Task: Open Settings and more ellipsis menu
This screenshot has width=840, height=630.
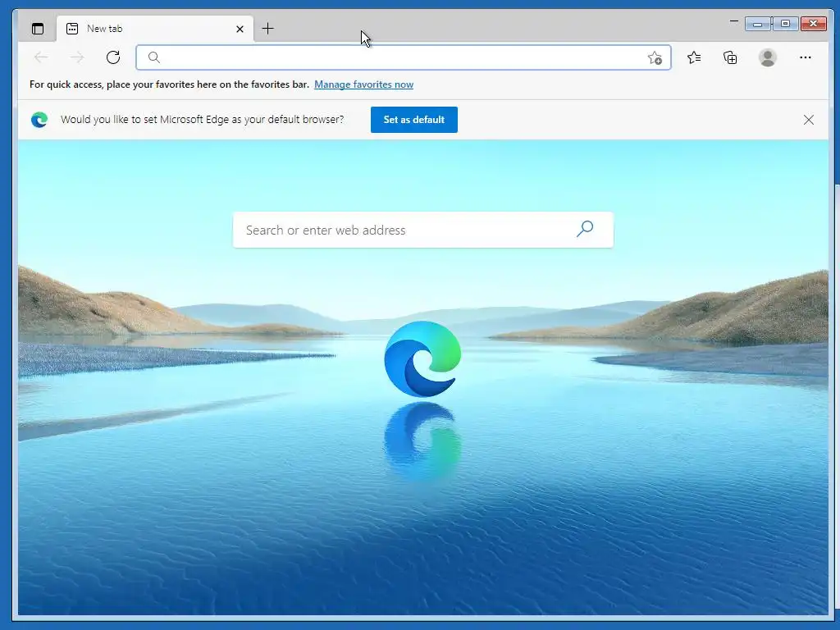Action: [806, 57]
